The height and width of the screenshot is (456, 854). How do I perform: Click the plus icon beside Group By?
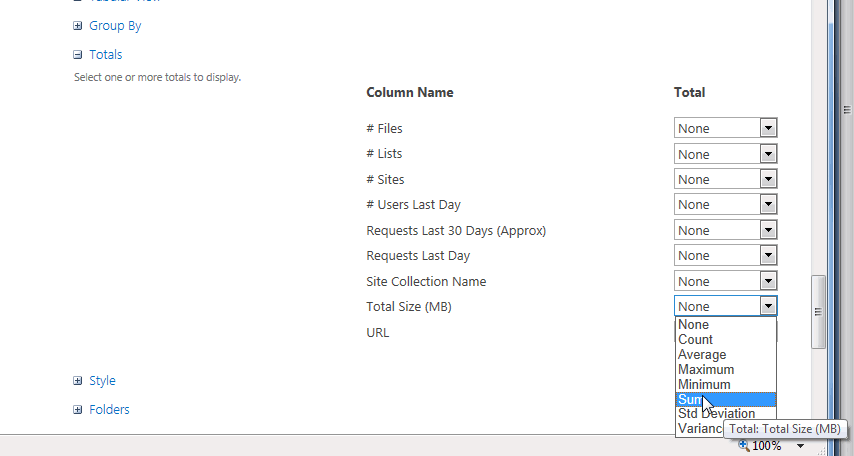[78, 26]
